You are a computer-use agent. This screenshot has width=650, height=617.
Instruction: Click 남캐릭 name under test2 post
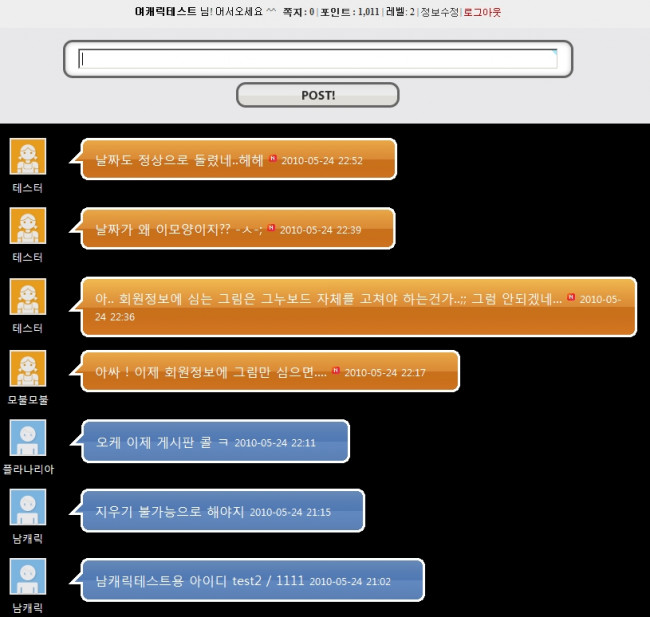click(28, 607)
